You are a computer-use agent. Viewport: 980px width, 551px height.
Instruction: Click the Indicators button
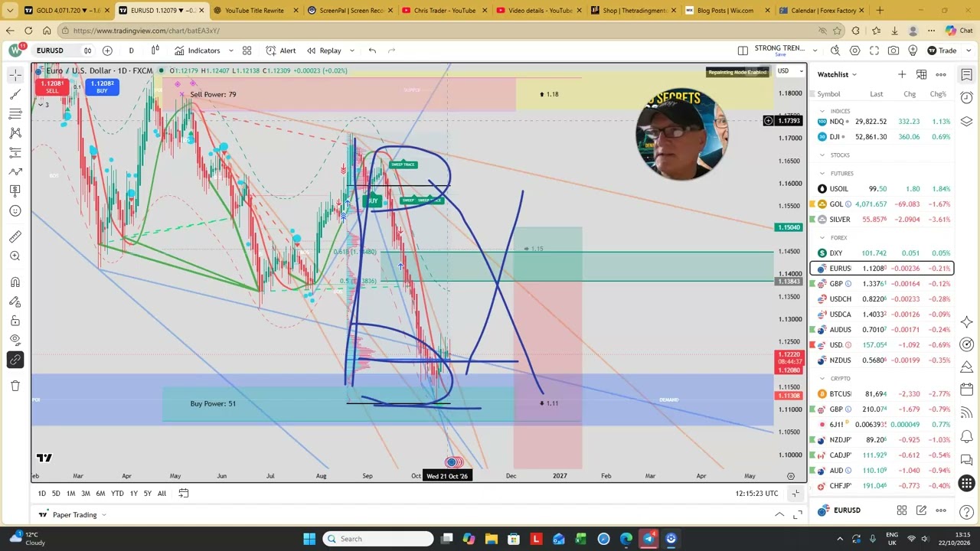198,51
